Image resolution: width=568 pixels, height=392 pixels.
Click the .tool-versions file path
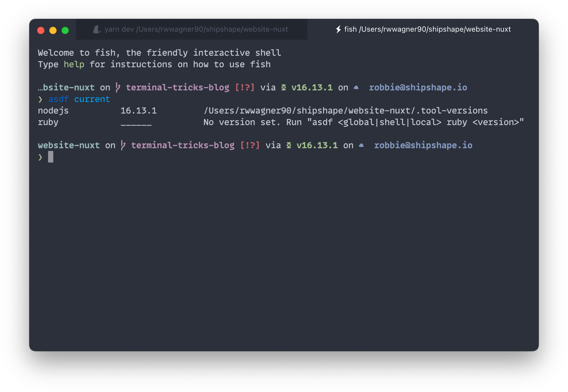click(345, 110)
